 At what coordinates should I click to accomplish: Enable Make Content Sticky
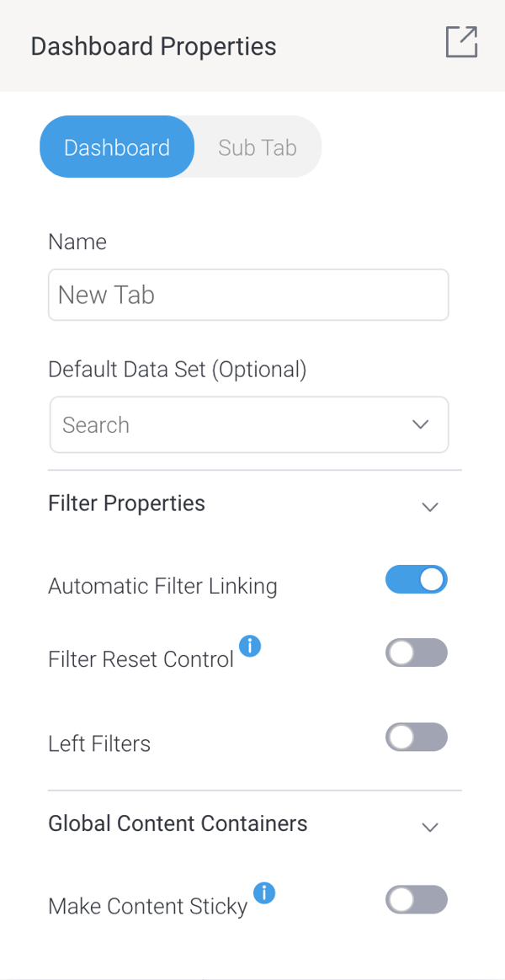[417, 899]
